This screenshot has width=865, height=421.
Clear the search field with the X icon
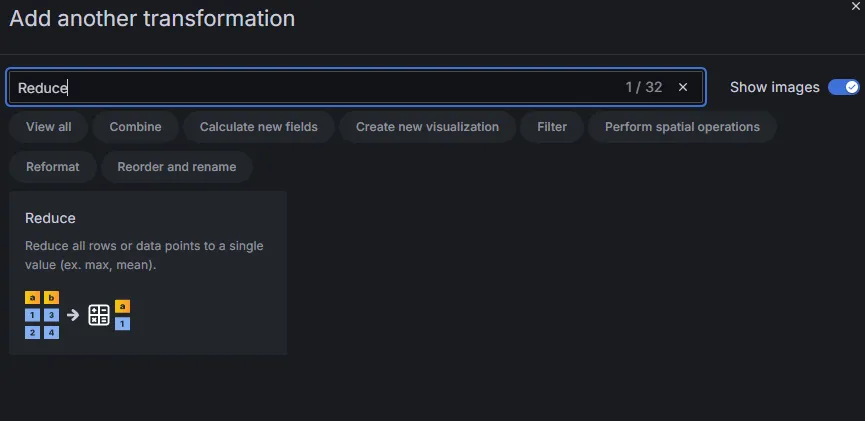click(x=683, y=87)
